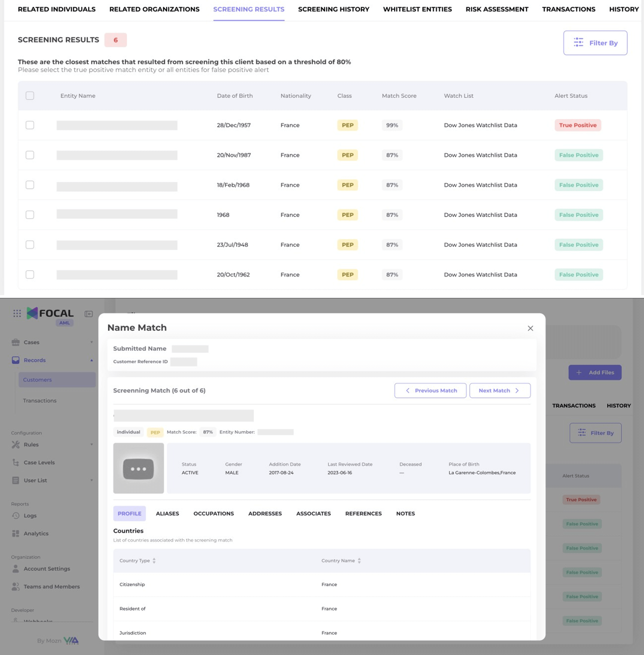Click the Rules tools icon
Image resolution: width=644 pixels, height=655 pixels.
pos(16,444)
